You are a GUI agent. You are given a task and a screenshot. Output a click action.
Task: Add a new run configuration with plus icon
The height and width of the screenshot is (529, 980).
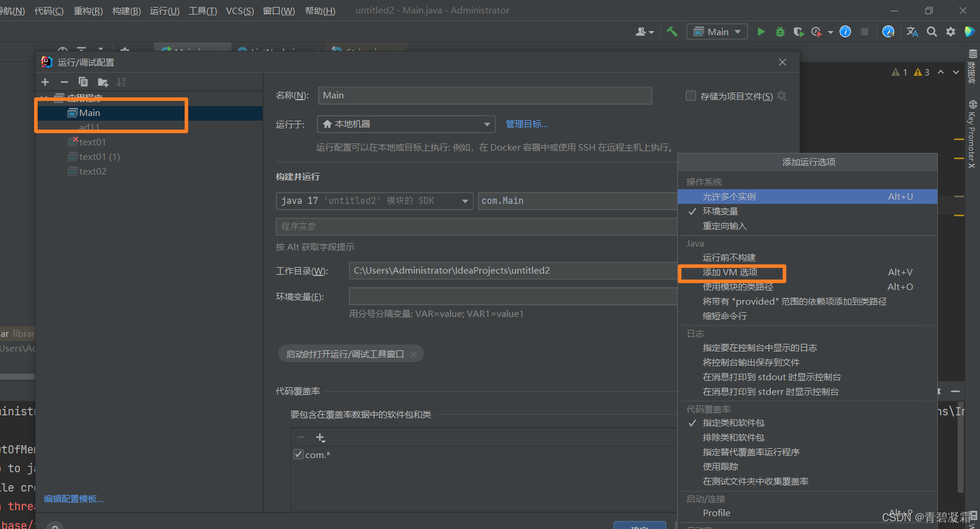45,82
